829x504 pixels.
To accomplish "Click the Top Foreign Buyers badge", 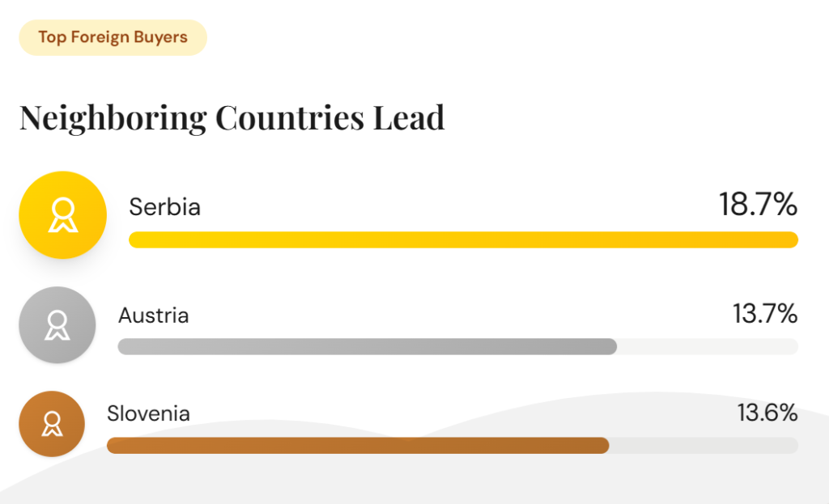I will [x=113, y=37].
